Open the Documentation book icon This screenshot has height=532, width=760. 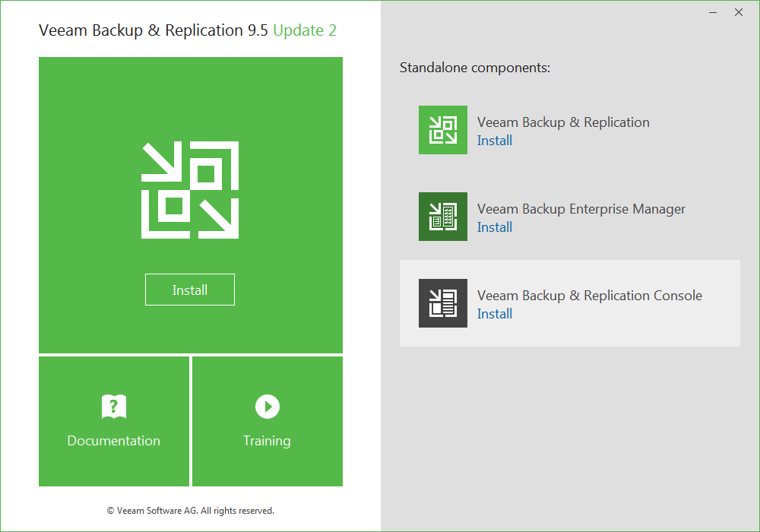[114, 407]
